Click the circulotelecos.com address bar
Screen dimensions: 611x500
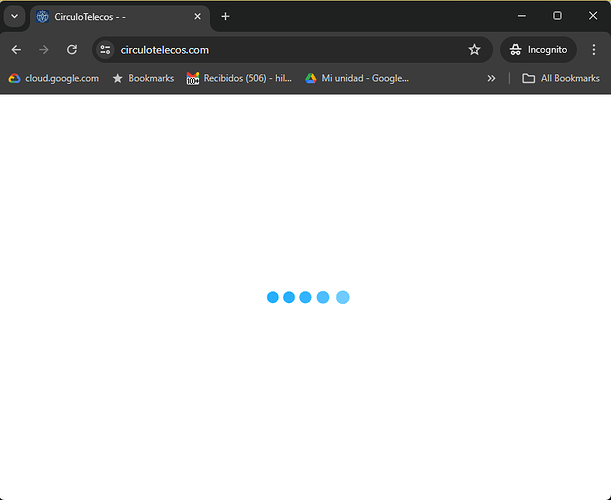coord(292,50)
